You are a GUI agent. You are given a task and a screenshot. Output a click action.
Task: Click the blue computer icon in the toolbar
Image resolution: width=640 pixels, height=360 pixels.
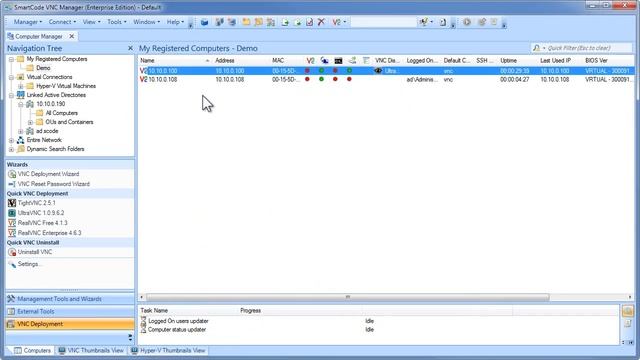click(x=204, y=22)
